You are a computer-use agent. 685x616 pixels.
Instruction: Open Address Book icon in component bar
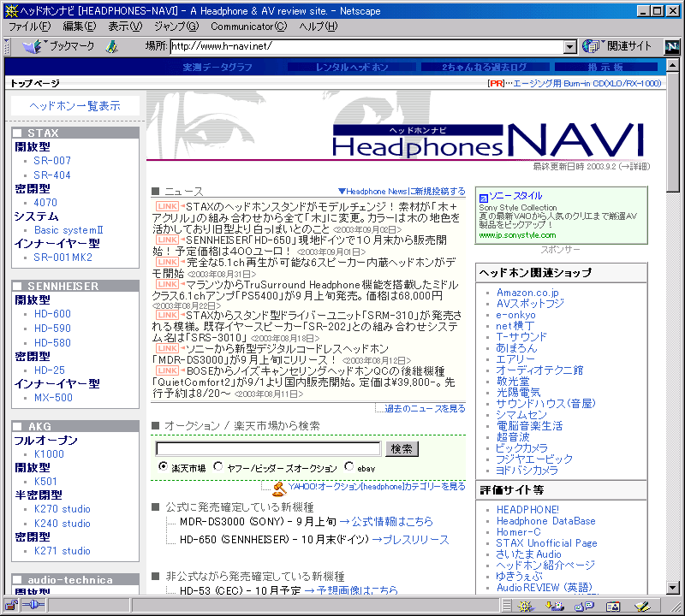coord(613,606)
